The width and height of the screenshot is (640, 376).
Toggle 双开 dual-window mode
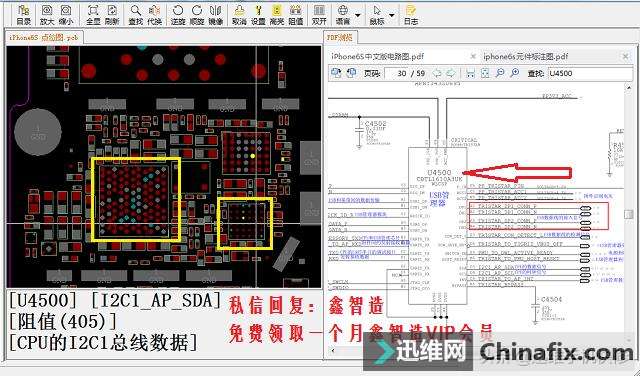[x=319, y=15]
